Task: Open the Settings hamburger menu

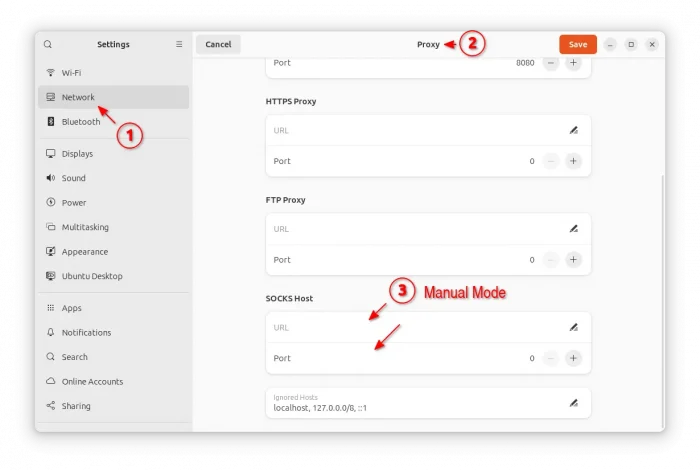Action: (x=179, y=45)
